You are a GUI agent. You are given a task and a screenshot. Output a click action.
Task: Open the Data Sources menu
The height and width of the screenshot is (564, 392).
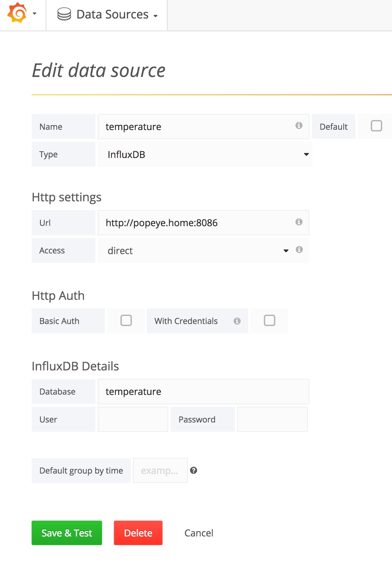tap(107, 14)
